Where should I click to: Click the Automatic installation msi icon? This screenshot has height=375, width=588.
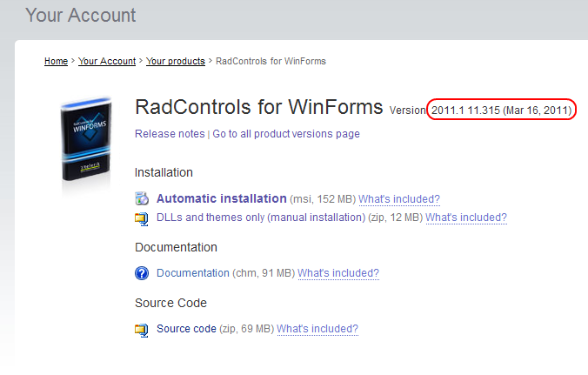tap(142, 198)
